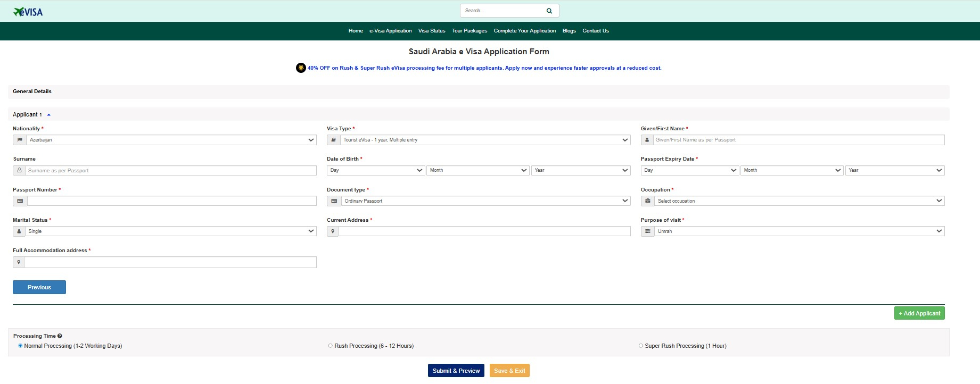The width and height of the screenshot is (980, 384).
Task: Open the Date of Birth Day dropdown
Action: pyautogui.click(x=376, y=170)
